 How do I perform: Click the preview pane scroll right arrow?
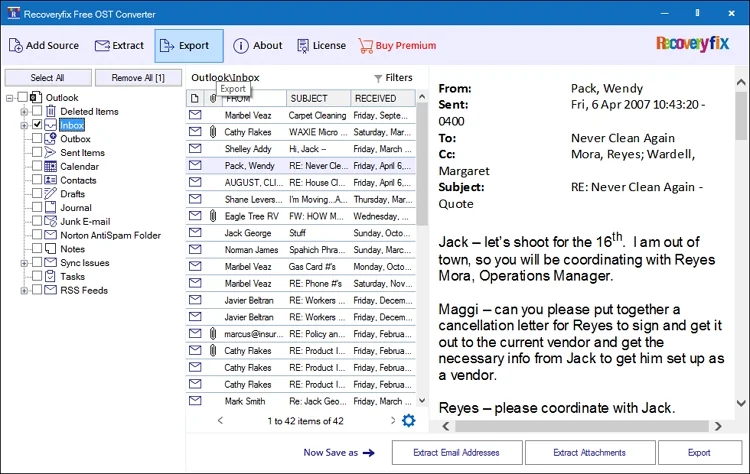(718, 426)
